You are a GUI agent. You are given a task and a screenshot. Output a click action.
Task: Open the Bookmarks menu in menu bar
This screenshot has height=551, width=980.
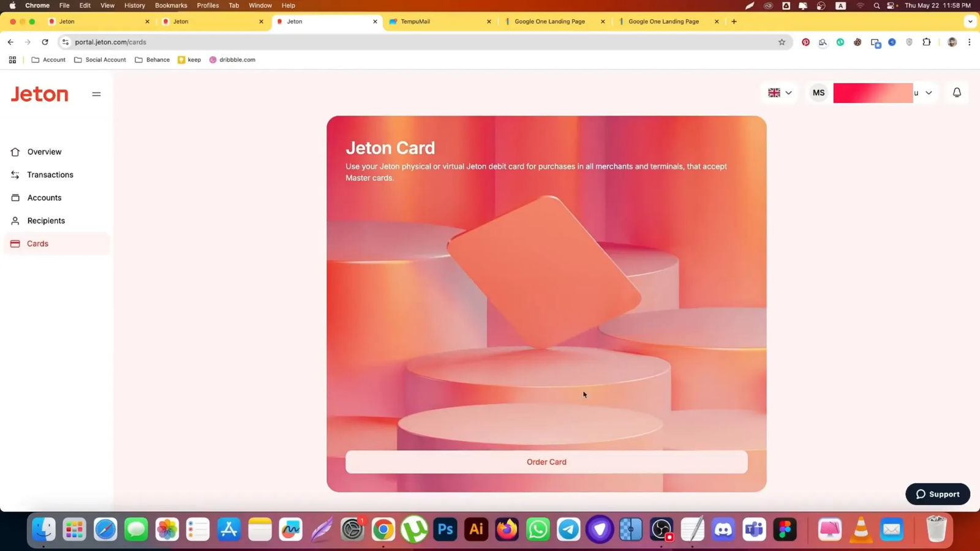click(x=171, y=6)
